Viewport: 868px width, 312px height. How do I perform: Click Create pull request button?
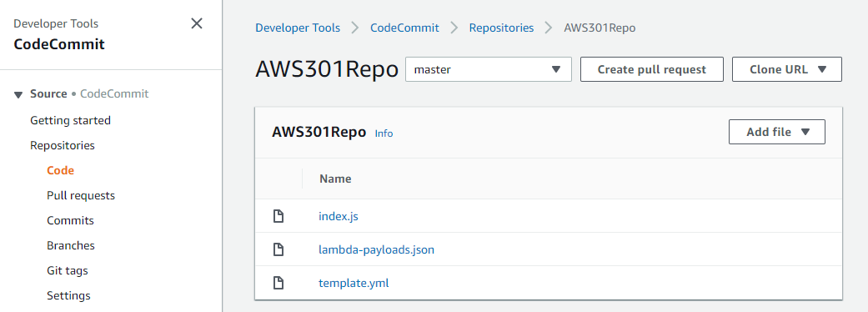pos(651,69)
